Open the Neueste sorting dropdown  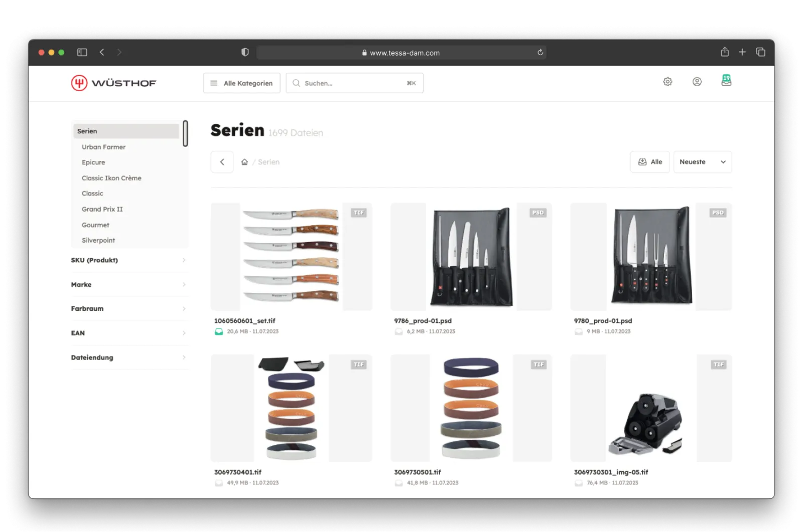[702, 162]
